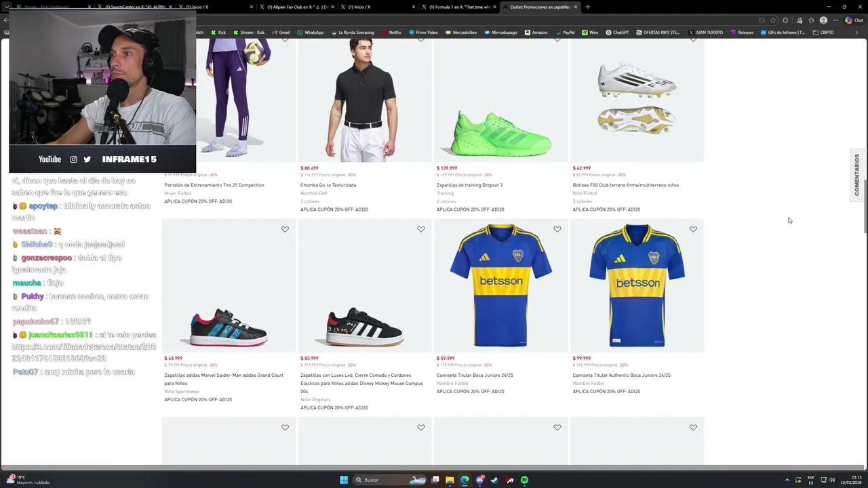Favorite the Chomba Go-to Texturizada heart icon
Screen dimensions: 868x488
tap(421, 39)
